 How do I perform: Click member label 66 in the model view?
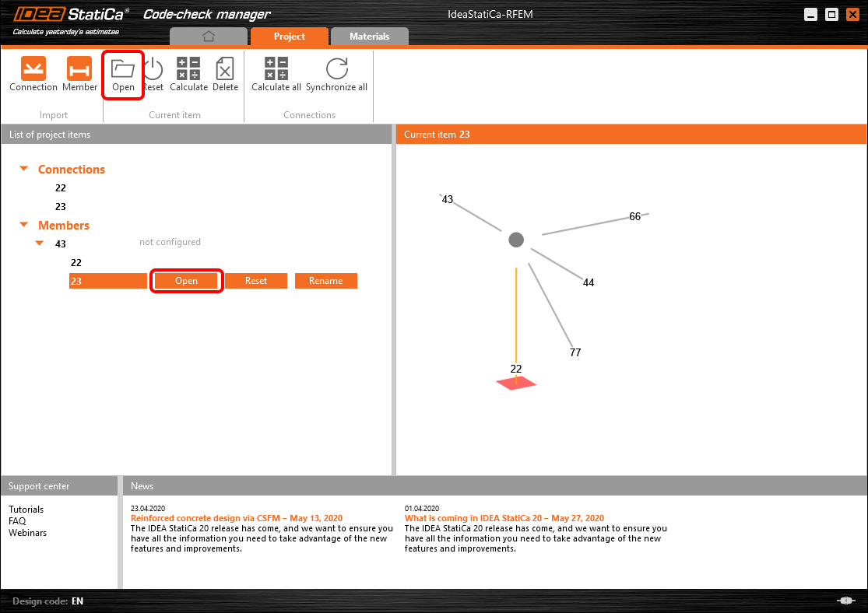click(634, 216)
